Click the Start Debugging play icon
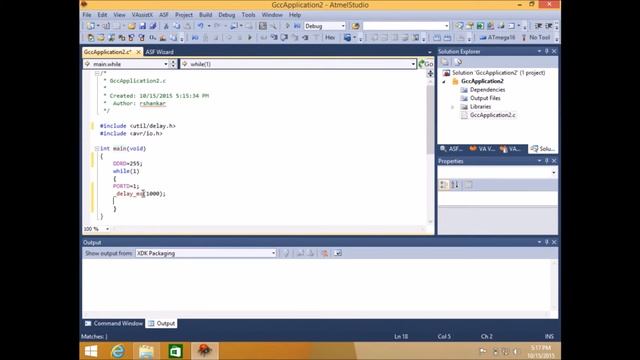Image resolution: width=640 pixels, height=360 pixels. pos(287,26)
